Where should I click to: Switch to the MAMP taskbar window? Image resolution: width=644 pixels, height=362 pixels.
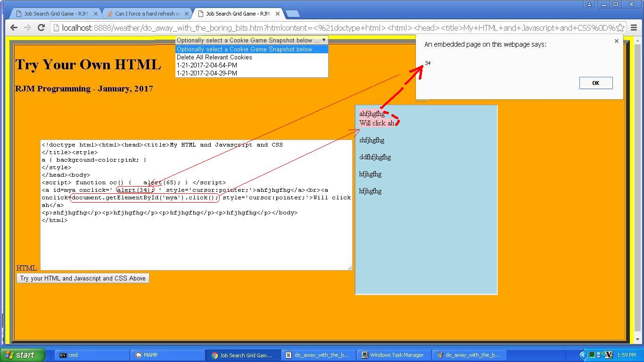click(166, 355)
